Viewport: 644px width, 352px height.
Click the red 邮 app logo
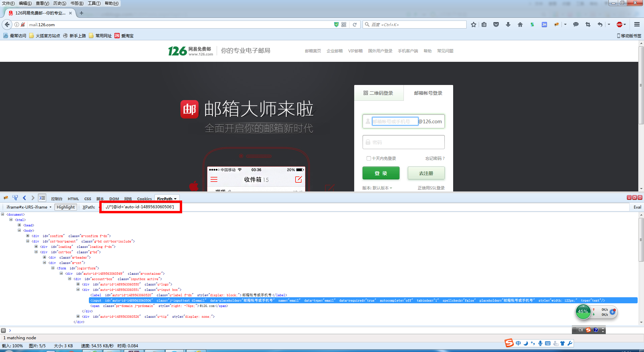pyautogui.click(x=190, y=109)
